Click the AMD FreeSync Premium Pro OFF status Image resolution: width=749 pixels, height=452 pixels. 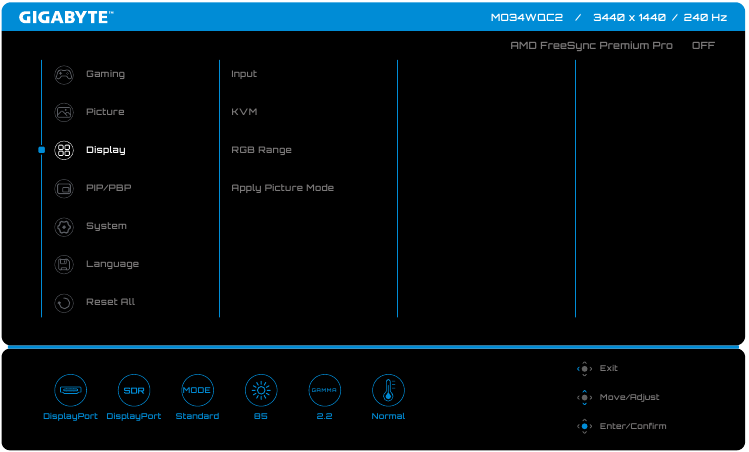612,46
